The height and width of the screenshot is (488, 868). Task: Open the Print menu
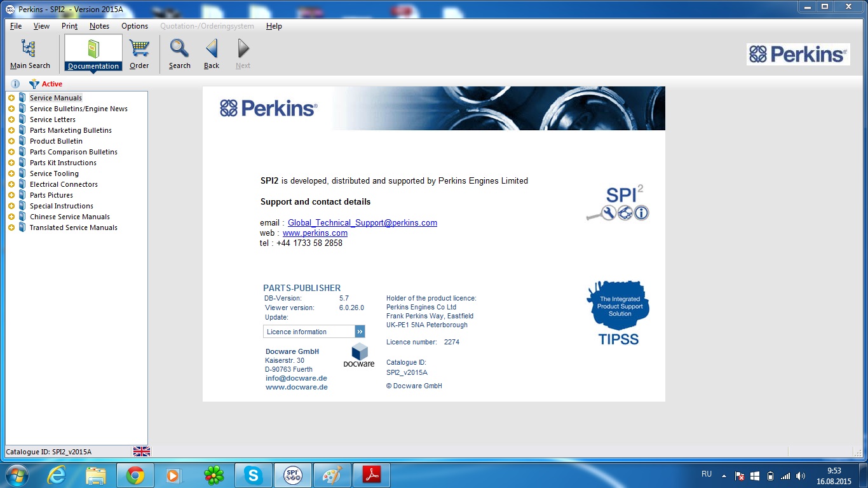pos(70,26)
